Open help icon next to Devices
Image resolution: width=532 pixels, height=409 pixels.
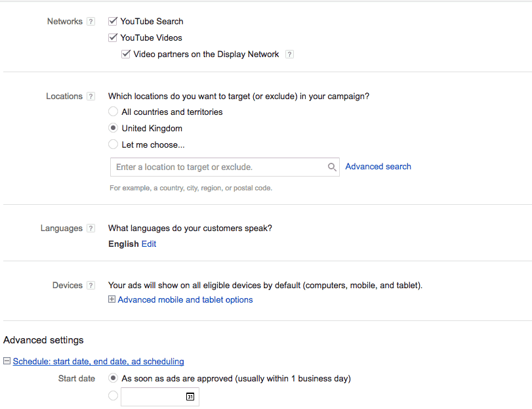91,286
